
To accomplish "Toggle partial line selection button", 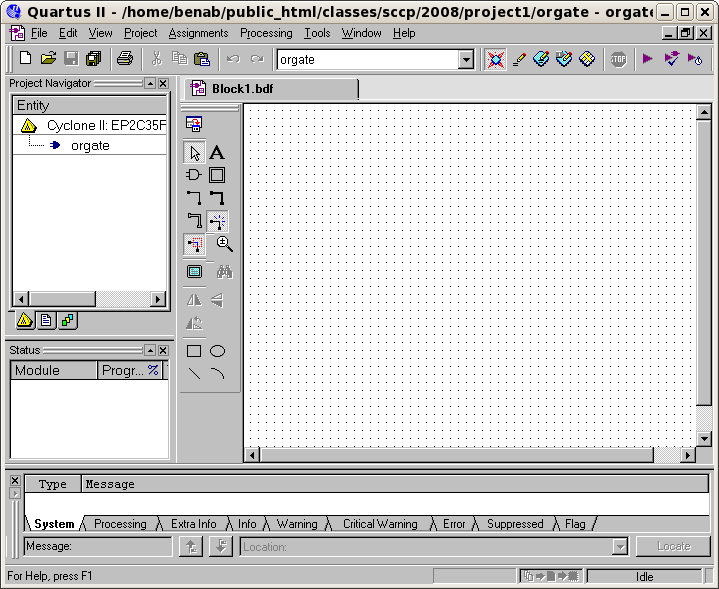I will coord(194,244).
